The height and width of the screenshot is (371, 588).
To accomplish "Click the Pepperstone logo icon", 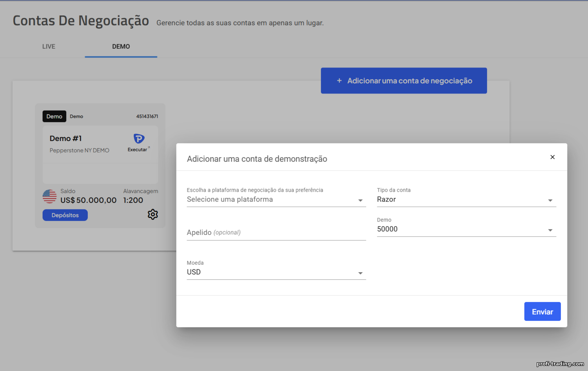I will click(x=139, y=138).
